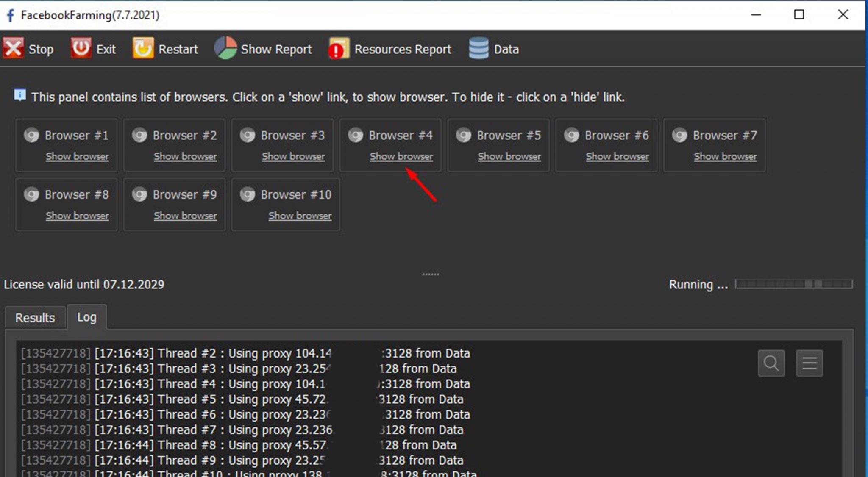Click the Resources Report label
This screenshot has width=868, height=477.
[403, 49]
